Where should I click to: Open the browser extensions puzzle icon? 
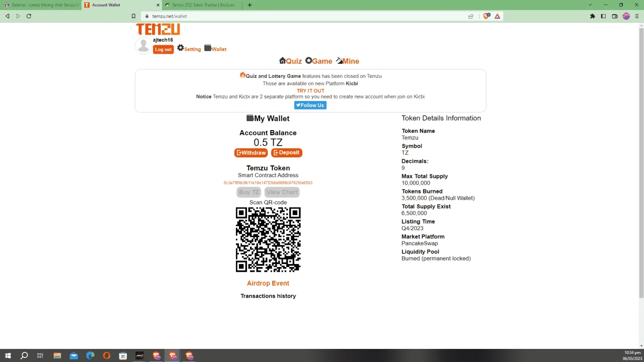[593, 16]
